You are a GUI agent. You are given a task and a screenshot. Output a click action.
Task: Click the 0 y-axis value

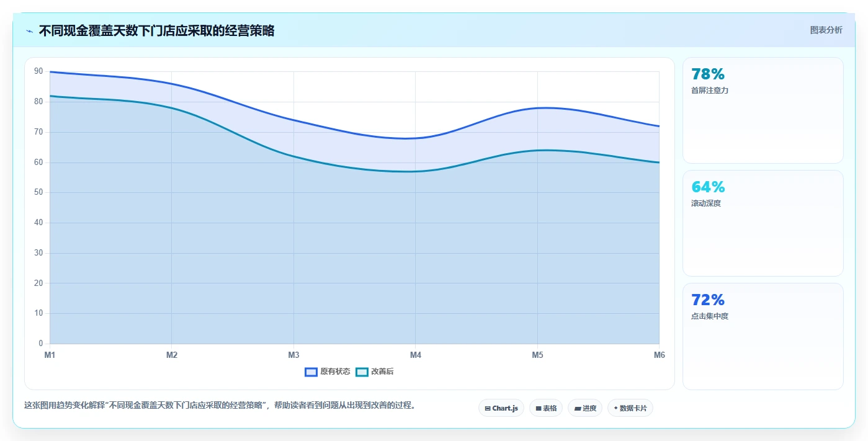coord(41,344)
